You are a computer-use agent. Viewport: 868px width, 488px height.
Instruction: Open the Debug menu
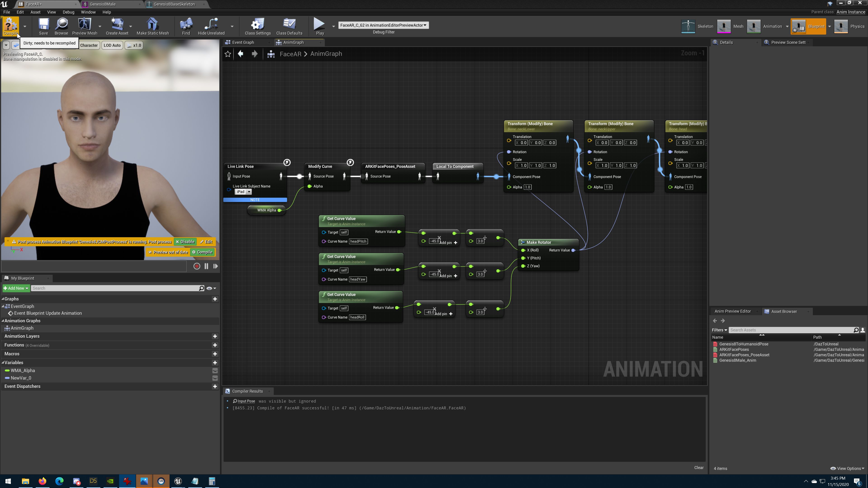coord(68,12)
